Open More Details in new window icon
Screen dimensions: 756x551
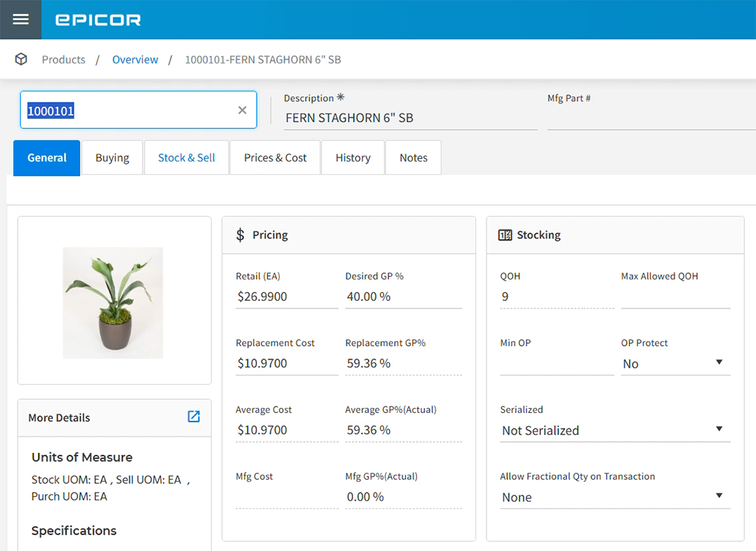(193, 417)
